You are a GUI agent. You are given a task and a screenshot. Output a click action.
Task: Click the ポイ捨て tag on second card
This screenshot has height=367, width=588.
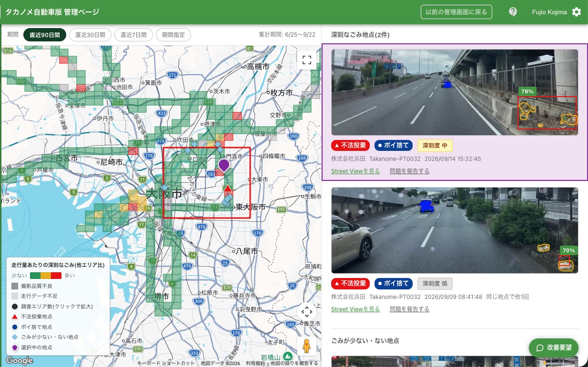(x=394, y=284)
